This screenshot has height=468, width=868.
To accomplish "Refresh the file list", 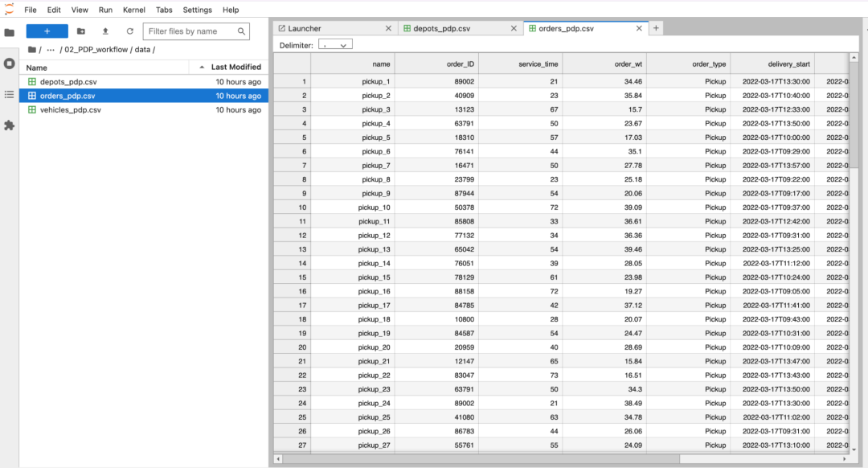I will [x=129, y=31].
